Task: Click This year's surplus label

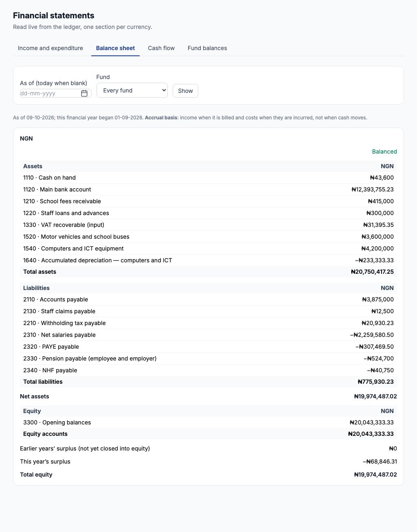Action: coord(45,462)
